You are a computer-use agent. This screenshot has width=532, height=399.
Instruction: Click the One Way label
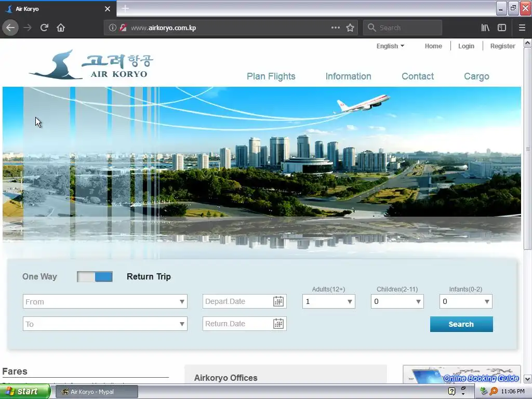pos(39,276)
